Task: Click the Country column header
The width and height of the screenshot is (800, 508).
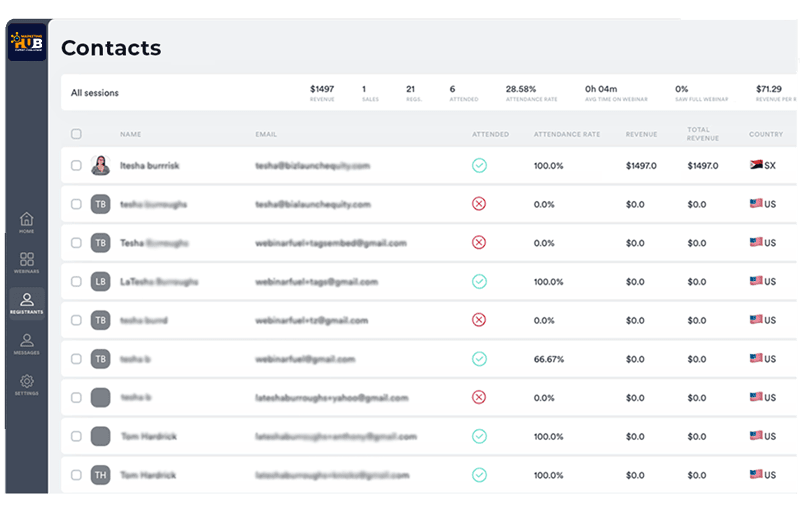Action: coord(766,134)
